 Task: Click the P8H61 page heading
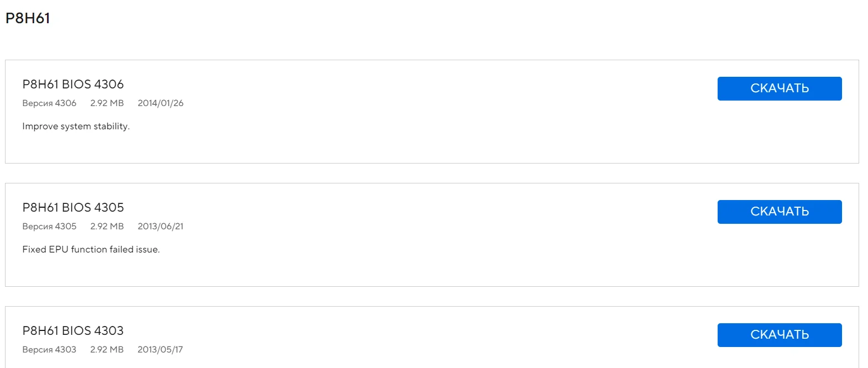pos(28,18)
